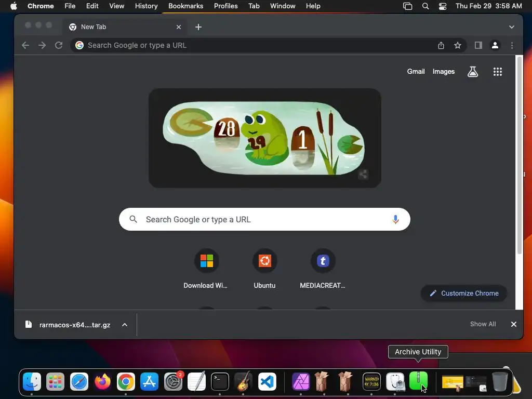This screenshot has width=532, height=399.
Task: Click the page's vertical scrollbar
Action: [x=519, y=156]
